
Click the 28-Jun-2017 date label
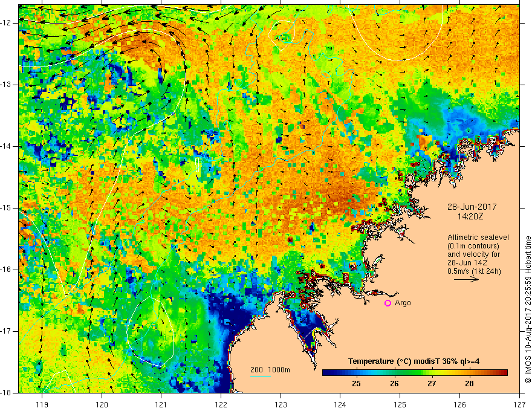pyautogui.click(x=472, y=207)
